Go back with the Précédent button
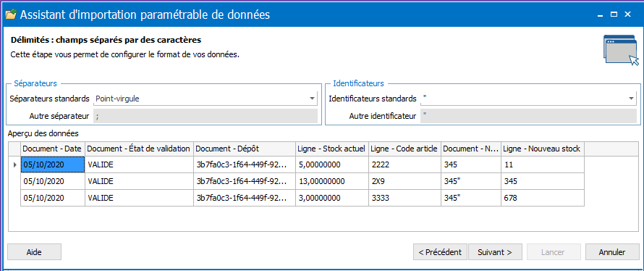The width and height of the screenshot is (644, 271). coord(440,252)
